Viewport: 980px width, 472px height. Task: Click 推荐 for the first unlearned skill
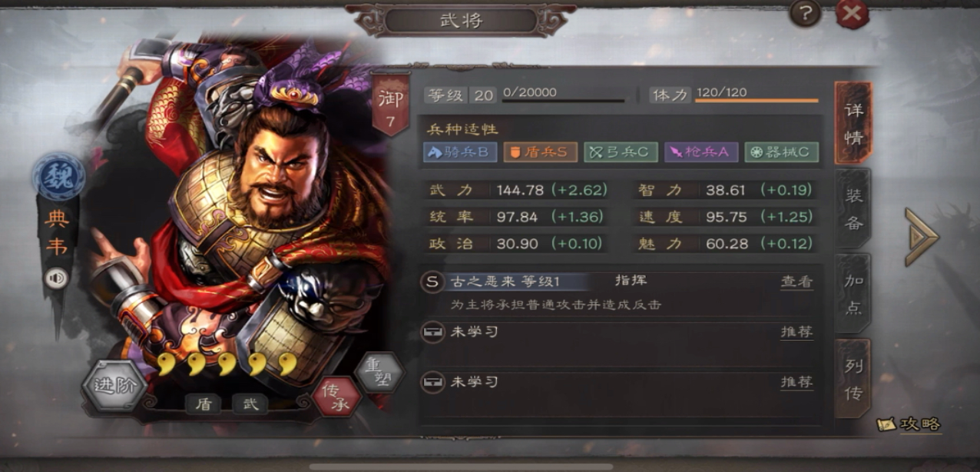796,332
